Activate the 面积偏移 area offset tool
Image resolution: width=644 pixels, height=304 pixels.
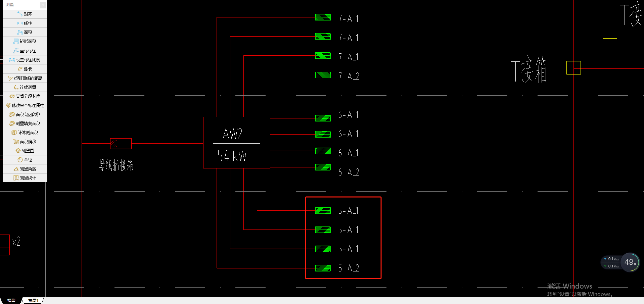tap(25, 142)
